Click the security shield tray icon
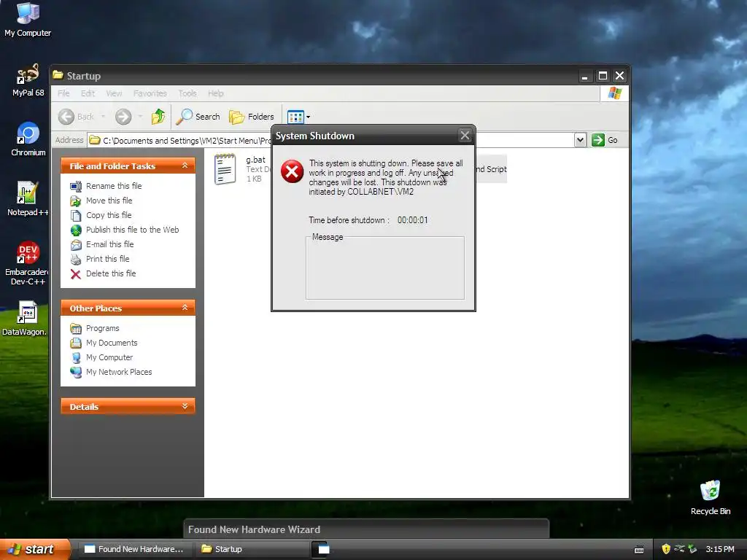This screenshot has width=747, height=560. 665,549
